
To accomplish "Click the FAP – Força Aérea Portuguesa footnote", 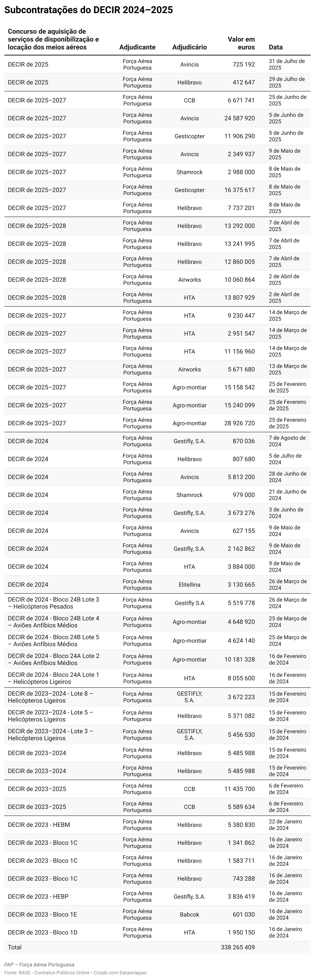I will pos(39,964).
